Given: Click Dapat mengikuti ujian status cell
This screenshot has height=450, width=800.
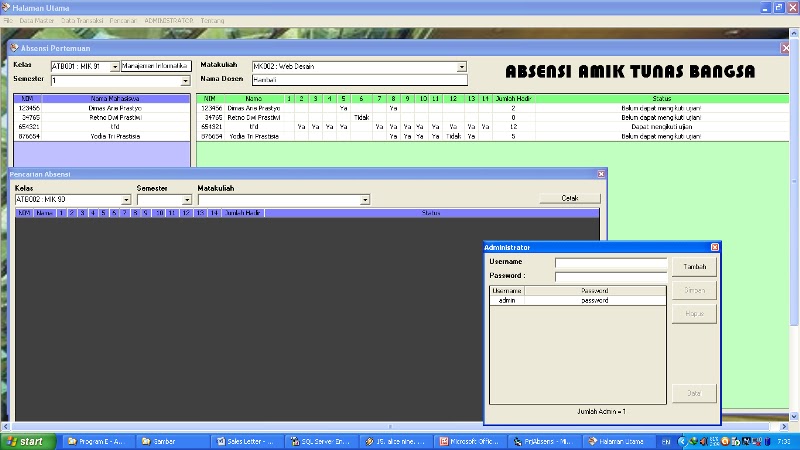Looking at the screenshot, I should [662, 127].
